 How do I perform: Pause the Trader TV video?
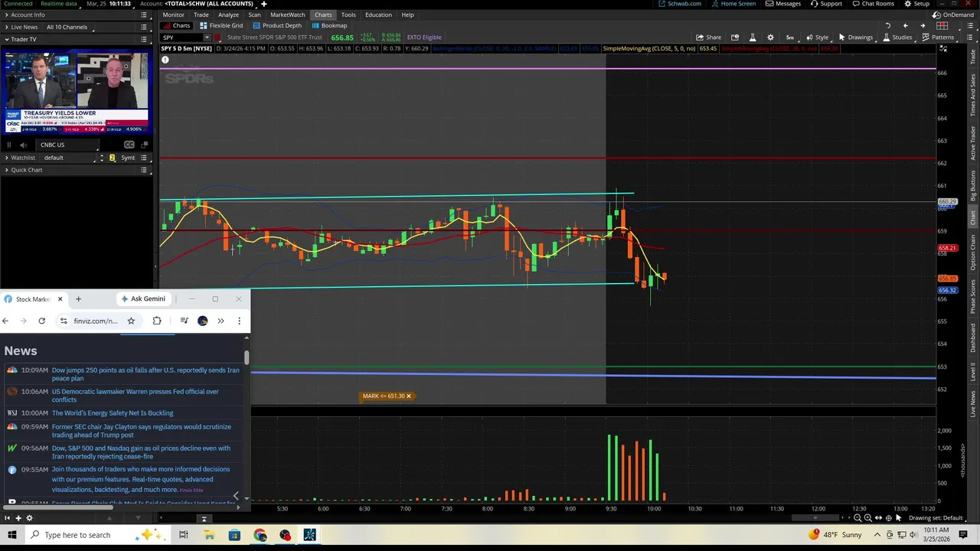click(9, 145)
